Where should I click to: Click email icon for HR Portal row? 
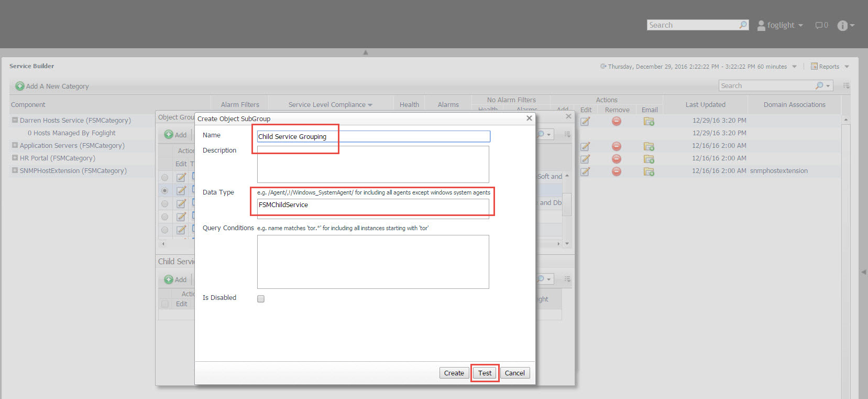[649, 159]
